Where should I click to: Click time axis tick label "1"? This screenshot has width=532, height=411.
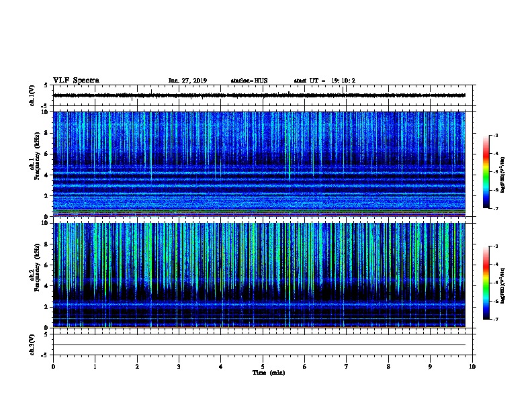[95, 367]
